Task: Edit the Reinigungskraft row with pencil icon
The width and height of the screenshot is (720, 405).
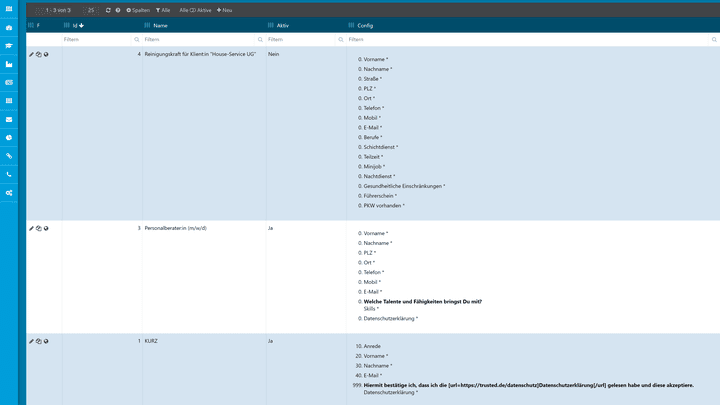Action: pos(31,54)
